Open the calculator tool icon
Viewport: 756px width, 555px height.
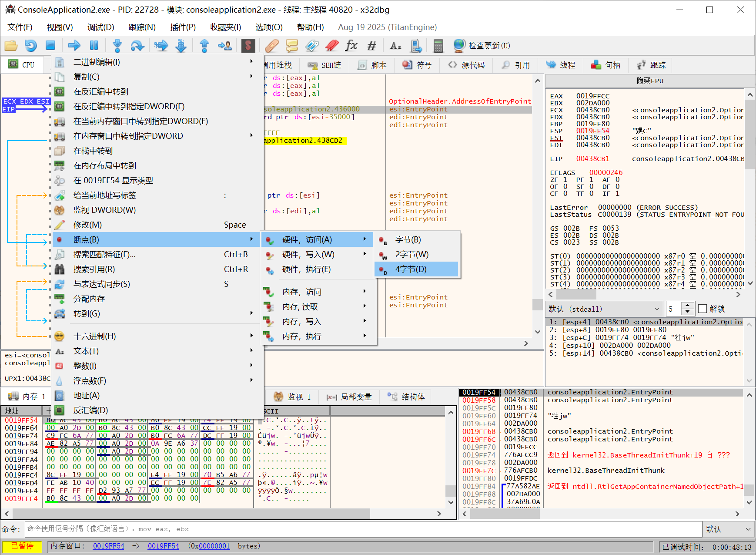[x=438, y=46]
